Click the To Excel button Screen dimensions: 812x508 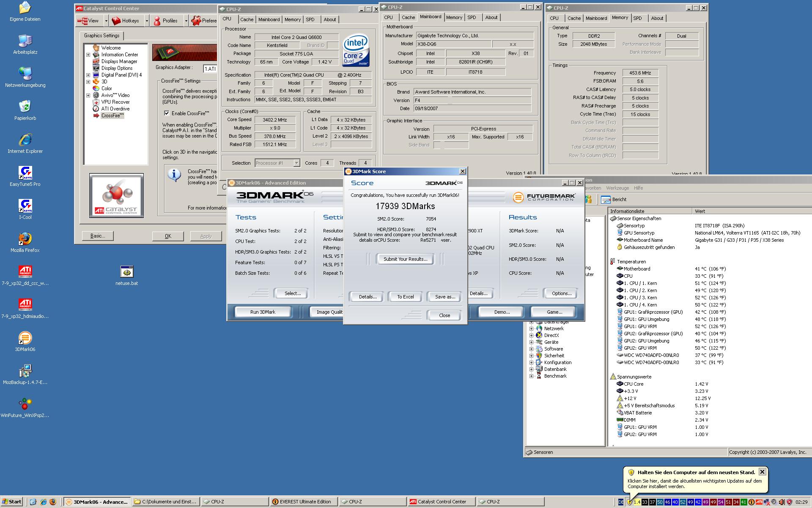[405, 297]
